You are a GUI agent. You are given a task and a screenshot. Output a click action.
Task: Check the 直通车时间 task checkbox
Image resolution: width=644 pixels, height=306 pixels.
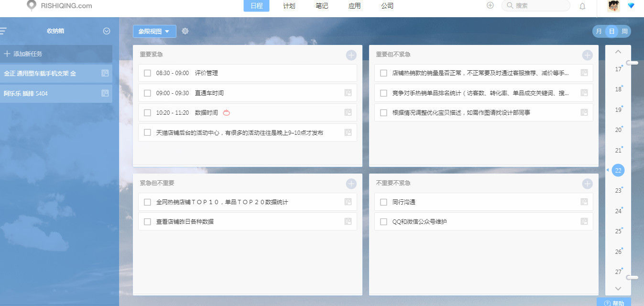[x=147, y=93]
